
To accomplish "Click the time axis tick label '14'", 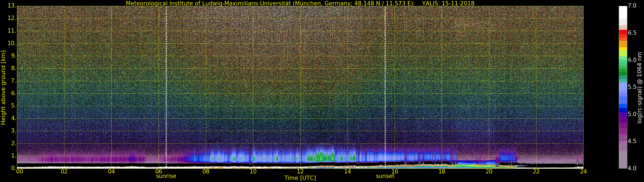I will coord(348,171).
